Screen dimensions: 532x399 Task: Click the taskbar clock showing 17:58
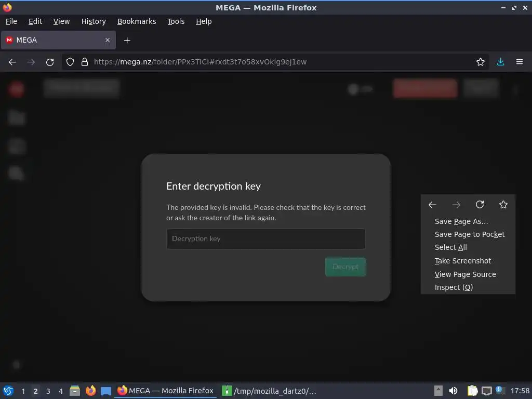[x=520, y=391]
